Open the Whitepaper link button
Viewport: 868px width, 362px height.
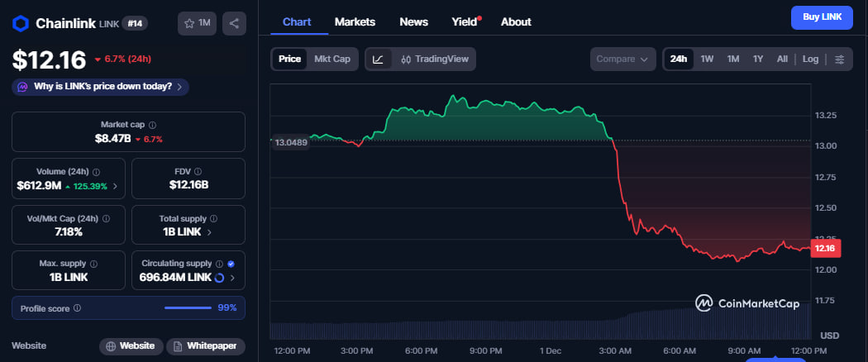click(x=205, y=346)
